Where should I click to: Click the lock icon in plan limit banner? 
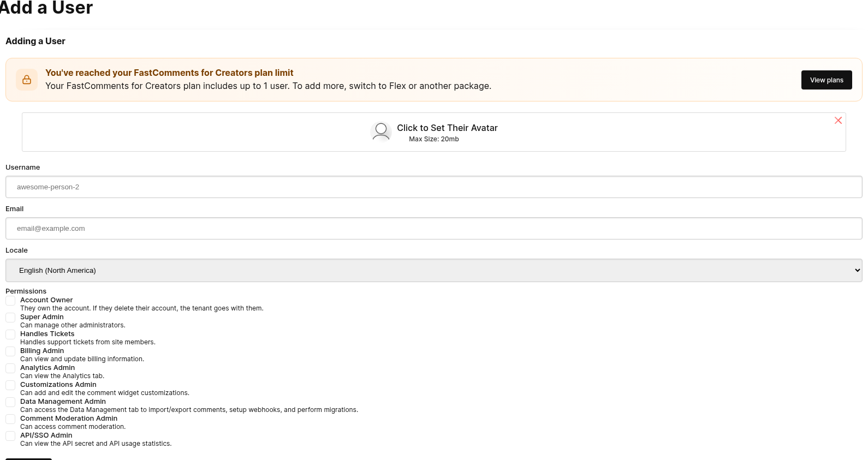(27, 80)
